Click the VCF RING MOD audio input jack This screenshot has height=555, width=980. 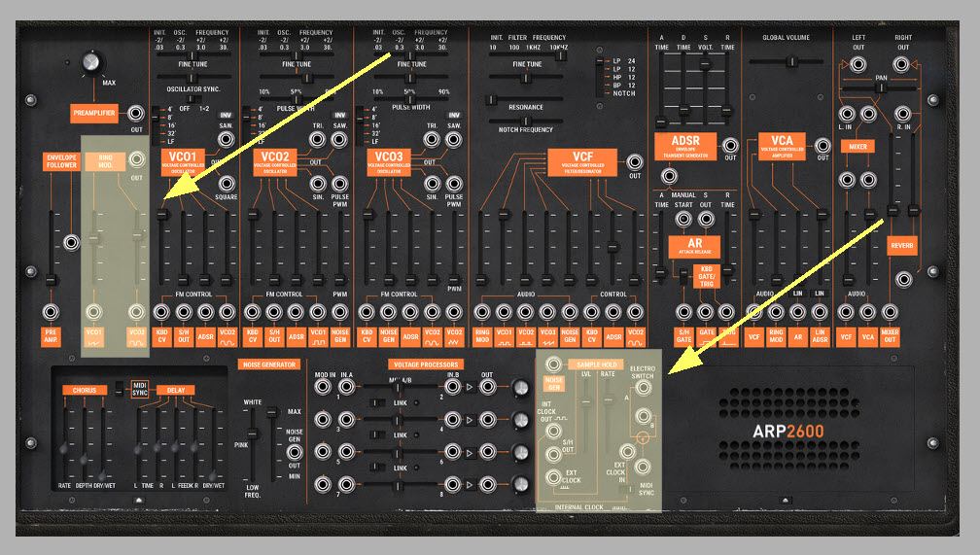482,312
